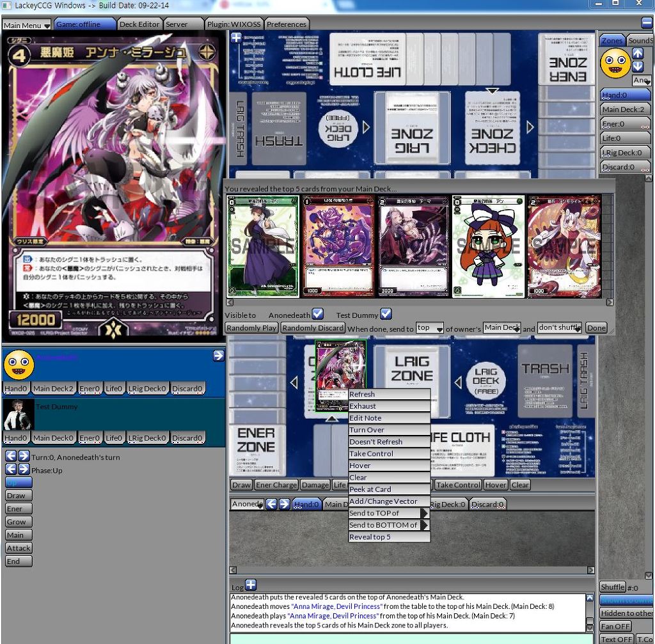Toggle the Fan OFF button
Screen dimensions: 655x644
(x=616, y=627)
